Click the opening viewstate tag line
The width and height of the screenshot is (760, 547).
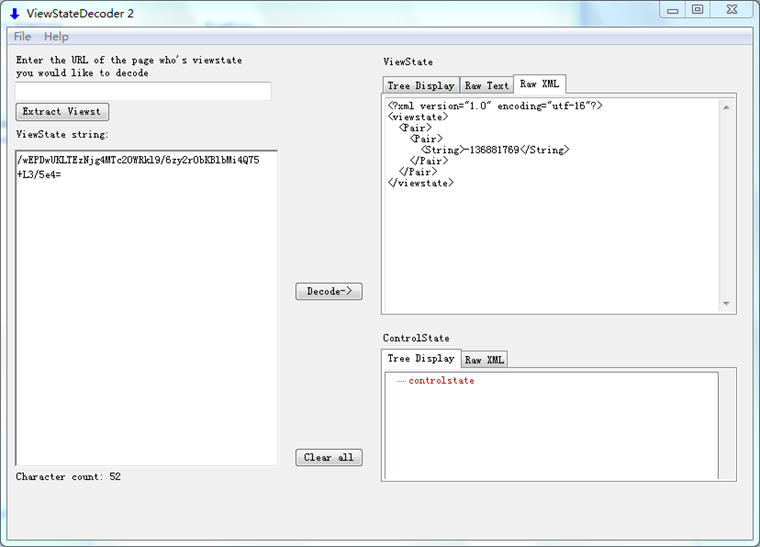tap(418, 117)
